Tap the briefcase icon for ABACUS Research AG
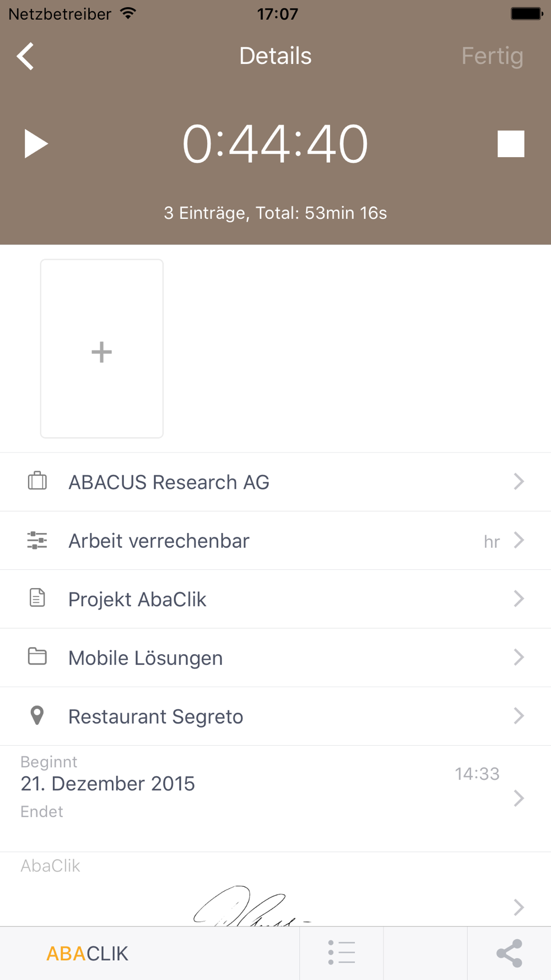 point(37,481)
